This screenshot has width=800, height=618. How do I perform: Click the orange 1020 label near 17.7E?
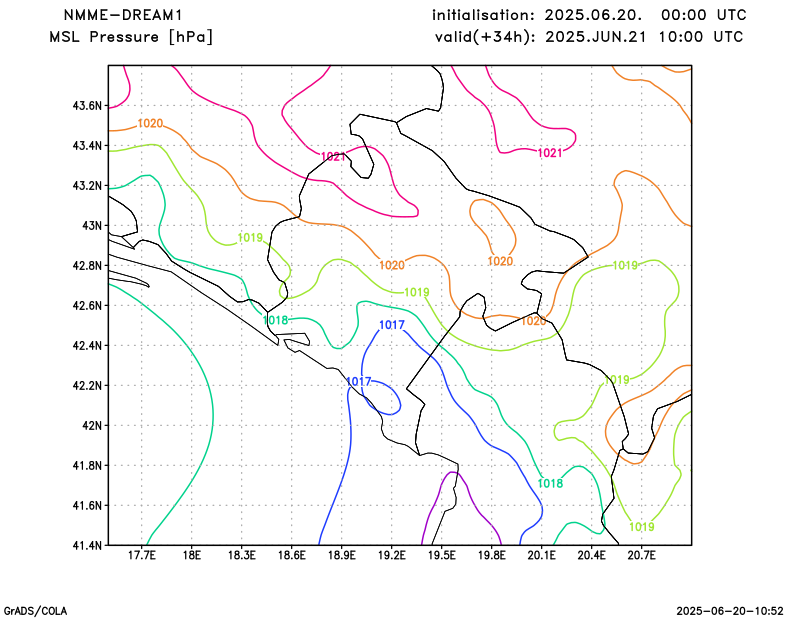151,123
